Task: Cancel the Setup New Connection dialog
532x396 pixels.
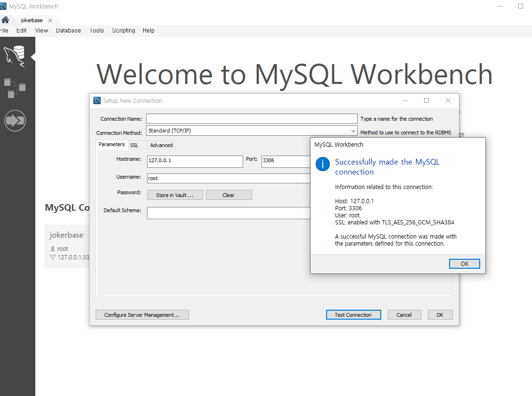Action: pyautogui.click(x=404, y=315)
